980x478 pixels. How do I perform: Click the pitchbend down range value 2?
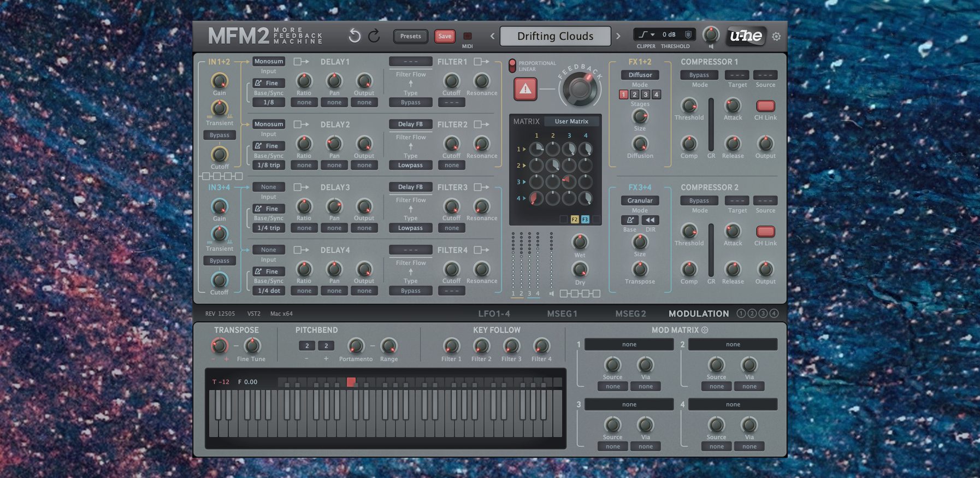[x=307, y=346]
